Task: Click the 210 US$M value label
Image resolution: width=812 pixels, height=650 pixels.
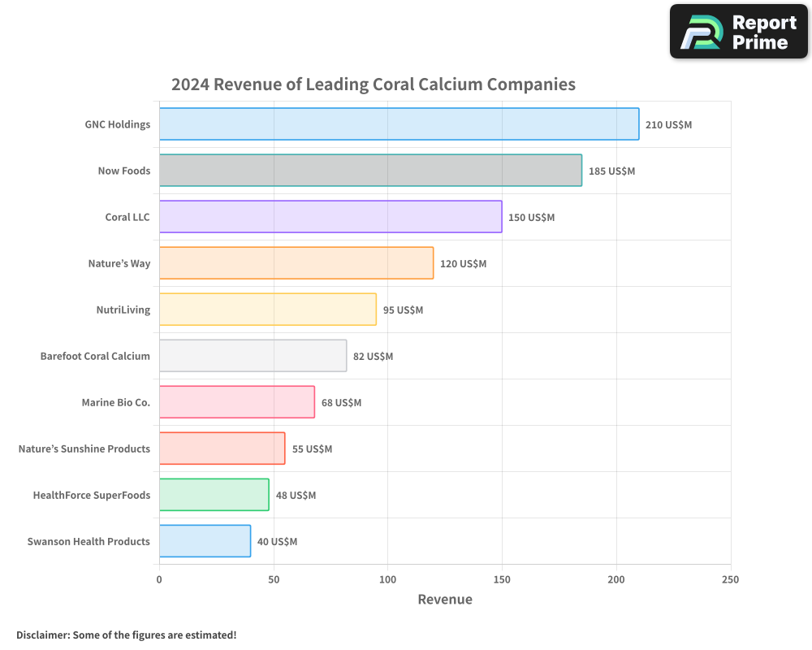Action: (669, 126)
